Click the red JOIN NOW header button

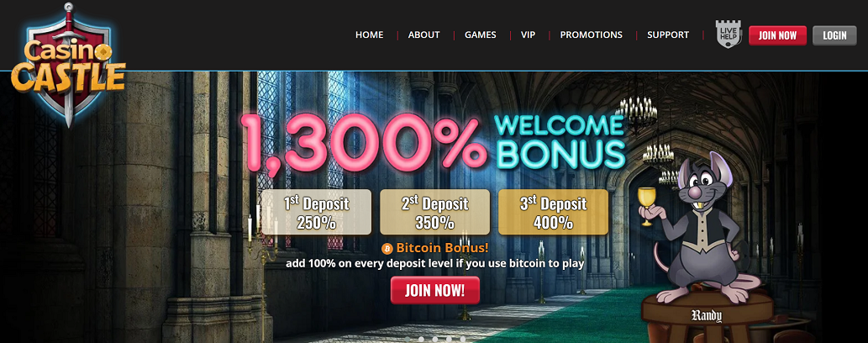coord(777,35)
